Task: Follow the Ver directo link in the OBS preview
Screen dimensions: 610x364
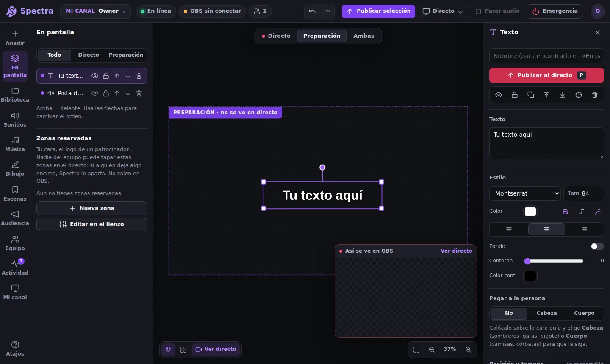Action: click(456, 251)
